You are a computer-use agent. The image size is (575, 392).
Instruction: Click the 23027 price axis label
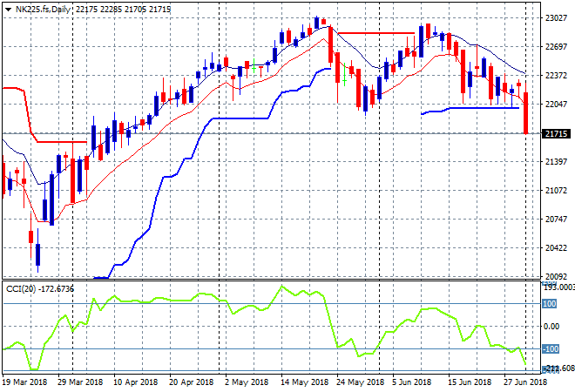coord(556,18)
